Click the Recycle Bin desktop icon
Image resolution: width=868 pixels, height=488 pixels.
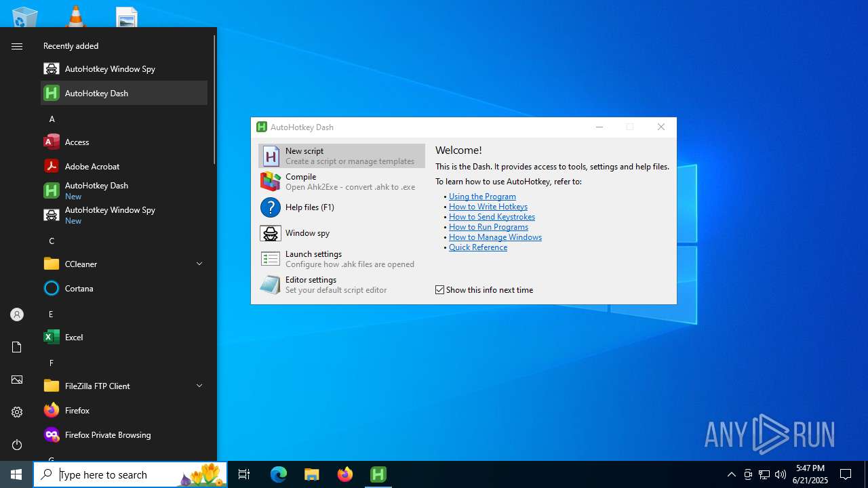pyautogui.click(x=25, y=16)
